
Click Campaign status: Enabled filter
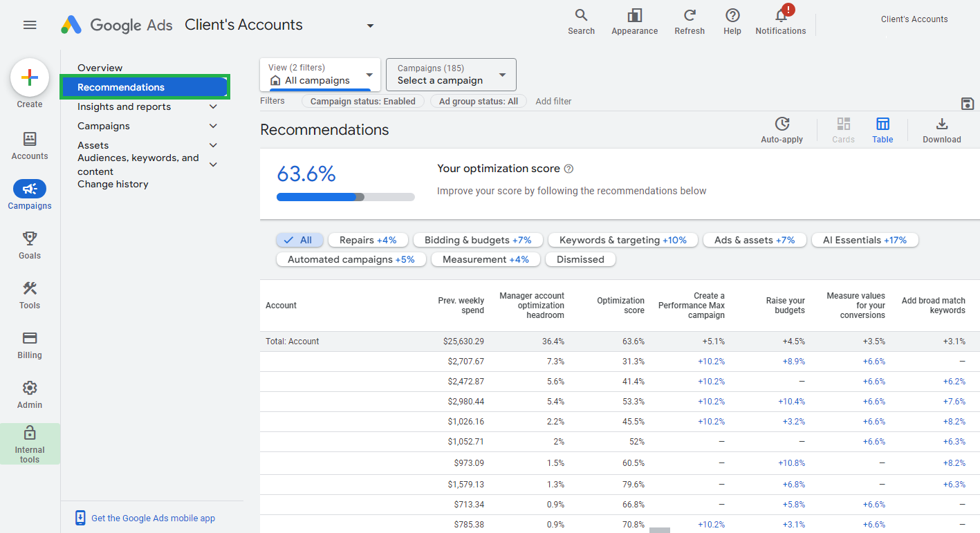click(x=362, y=101)
